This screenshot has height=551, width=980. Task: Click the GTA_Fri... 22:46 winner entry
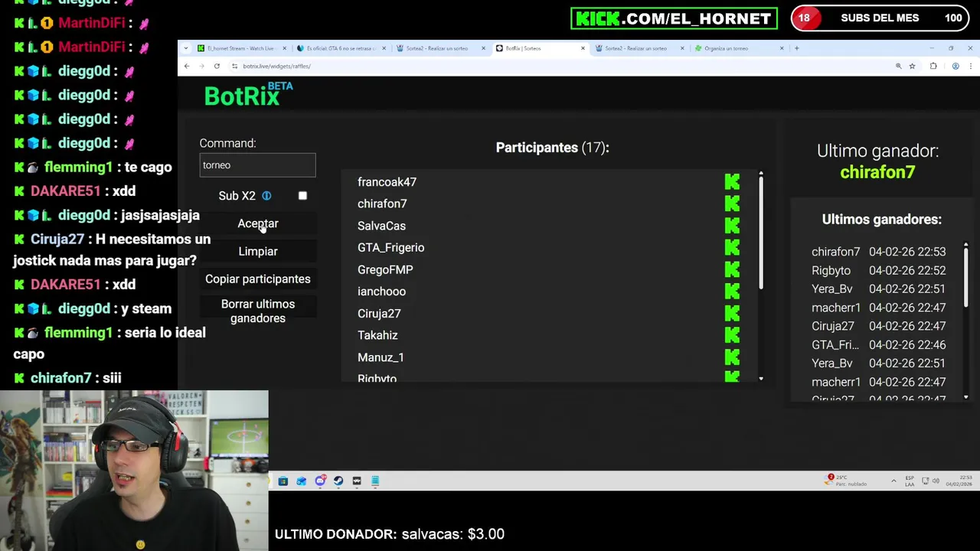(x=878, y=345)
